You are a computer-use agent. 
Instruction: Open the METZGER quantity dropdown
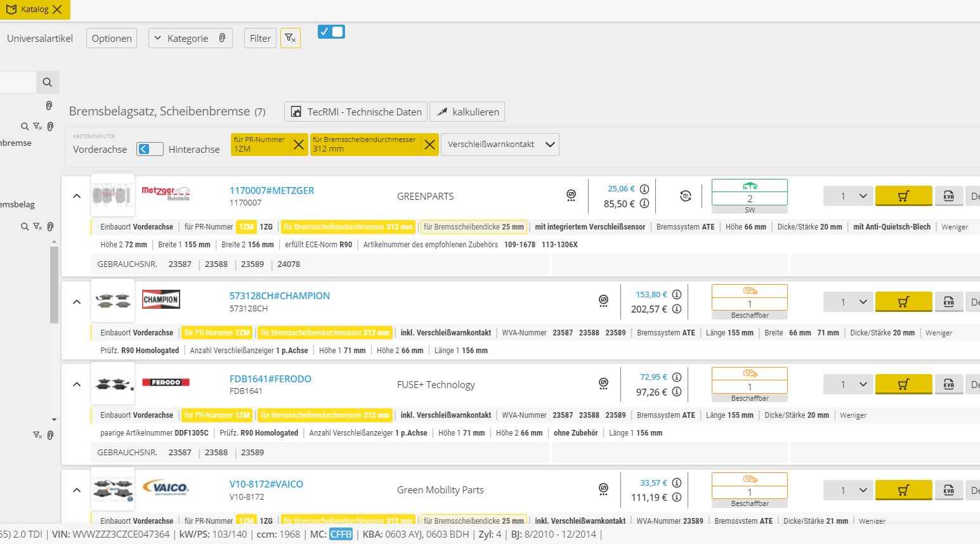(848, 196)
